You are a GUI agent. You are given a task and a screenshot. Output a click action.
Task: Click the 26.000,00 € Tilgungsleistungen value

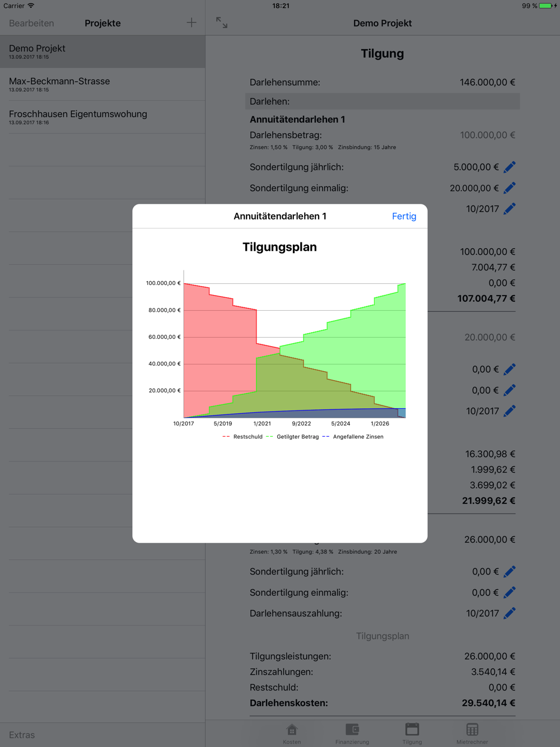pyautogui.click(x=489, y=656)
